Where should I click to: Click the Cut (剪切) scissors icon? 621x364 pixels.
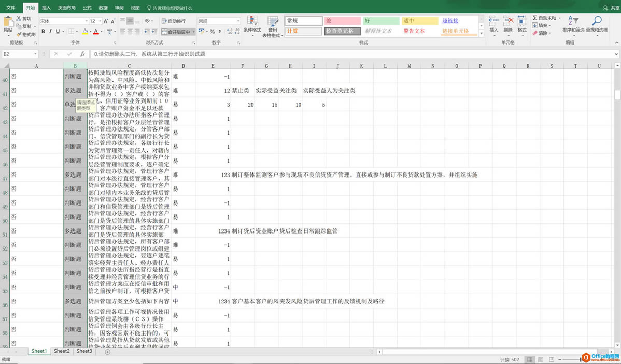19,18
